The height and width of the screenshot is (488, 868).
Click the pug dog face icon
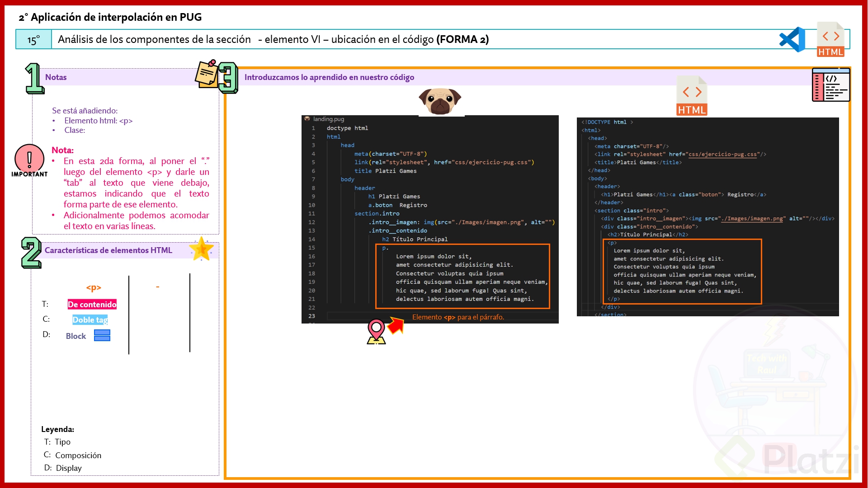(x=440, y=101)
